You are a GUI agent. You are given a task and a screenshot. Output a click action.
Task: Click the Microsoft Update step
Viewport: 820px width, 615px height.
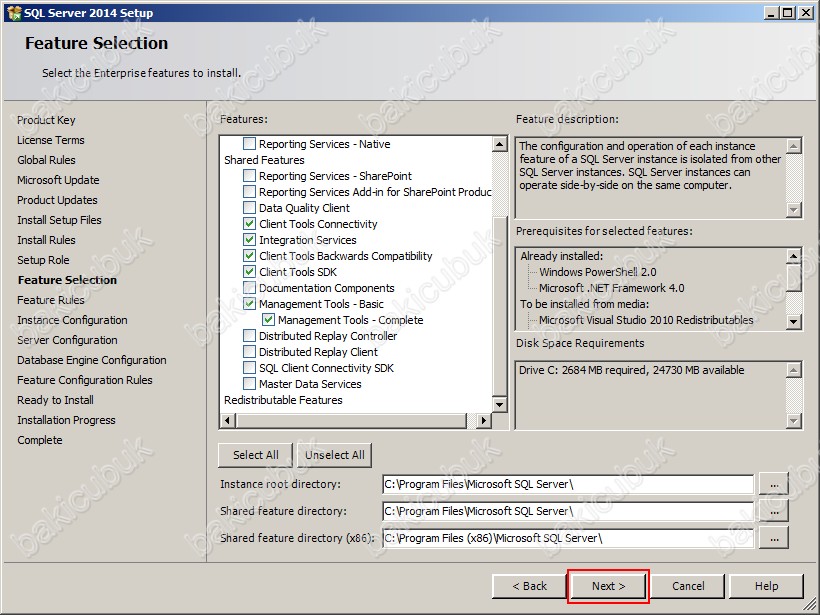point(58,180)
